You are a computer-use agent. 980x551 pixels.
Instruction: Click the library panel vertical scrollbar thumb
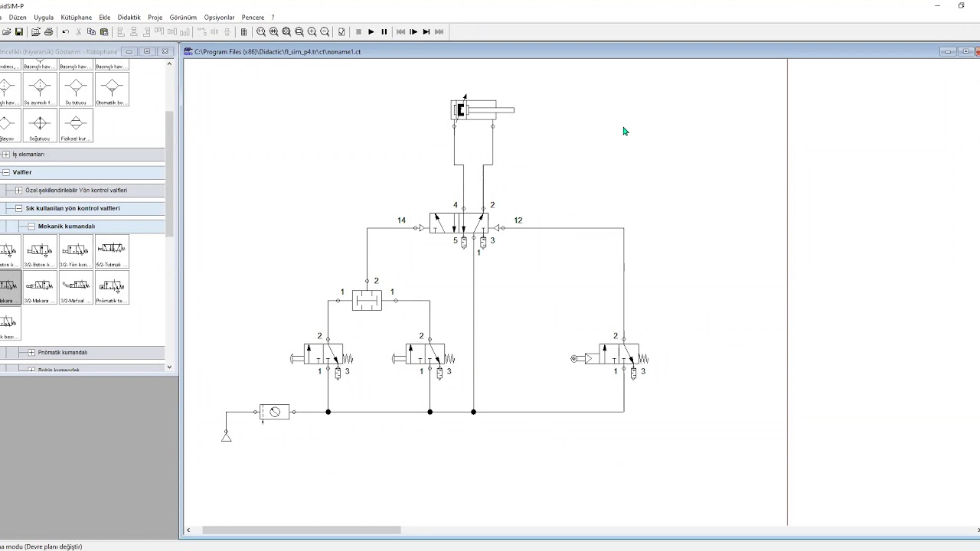(170, 174)
